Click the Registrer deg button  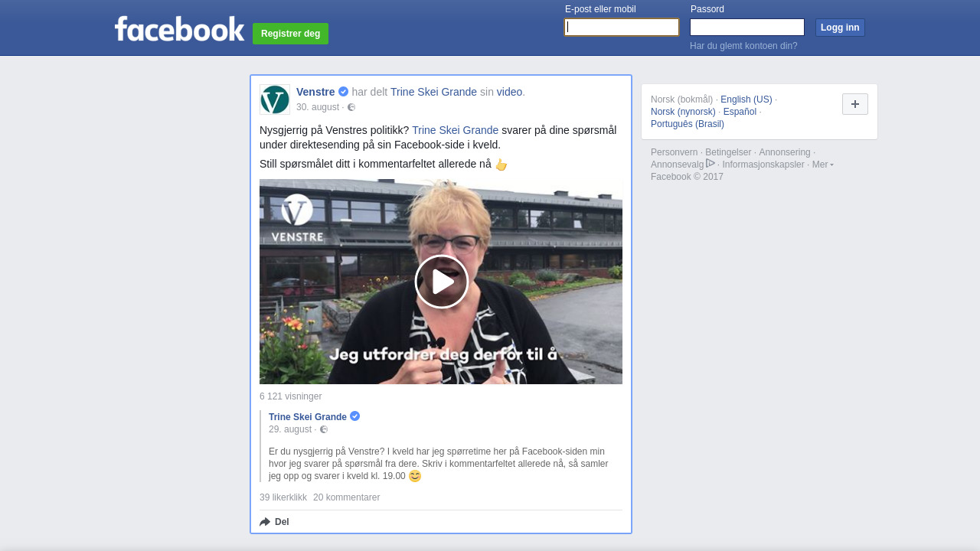tap(290, 34)
